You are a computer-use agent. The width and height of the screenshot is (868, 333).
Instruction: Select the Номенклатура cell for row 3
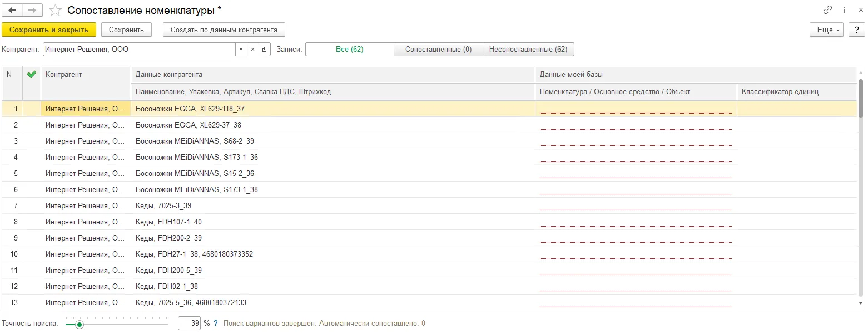click(635, 141)
